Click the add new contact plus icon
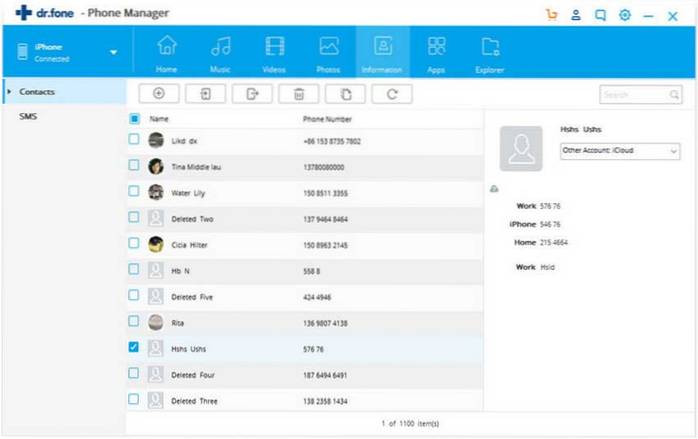698x439 pixels. tap(157, 93)
